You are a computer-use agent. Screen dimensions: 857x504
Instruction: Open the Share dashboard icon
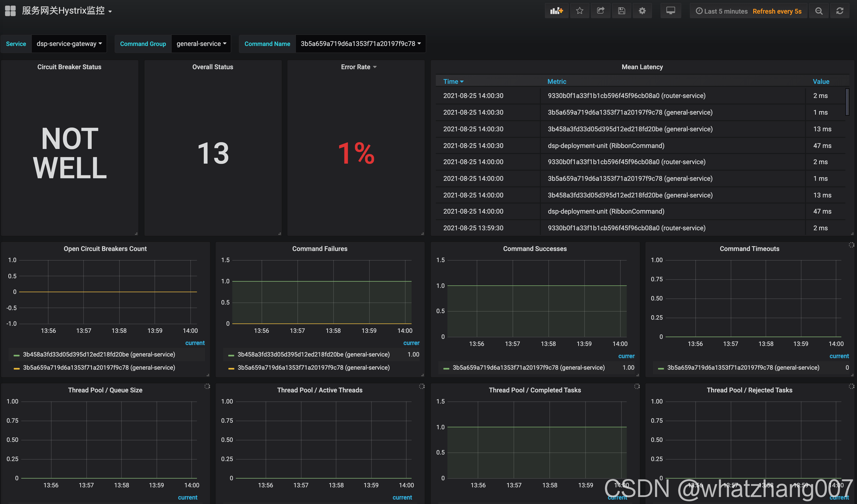[x=600, y=11]
